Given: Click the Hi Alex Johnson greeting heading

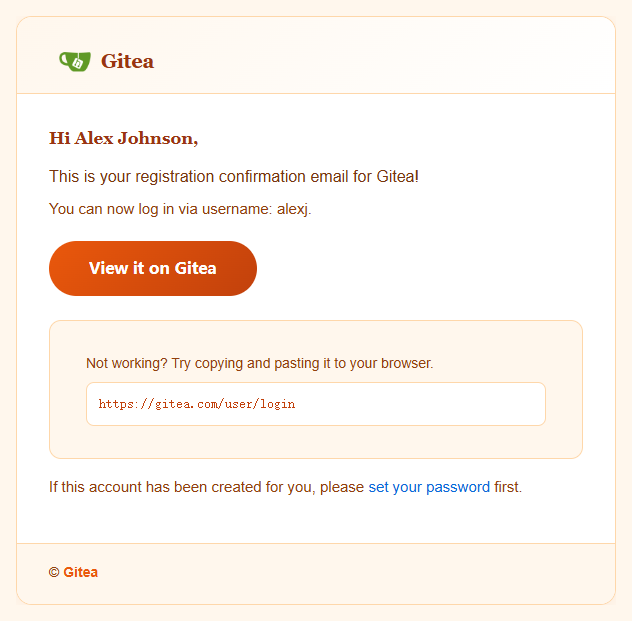Looking at the screenshot, I should (123, 138).
